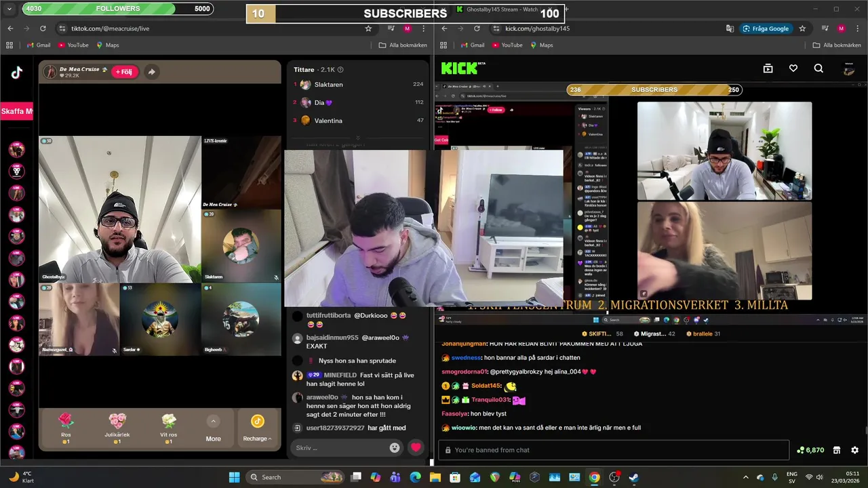View the 6,870 channel points

[x=810, y=450]
